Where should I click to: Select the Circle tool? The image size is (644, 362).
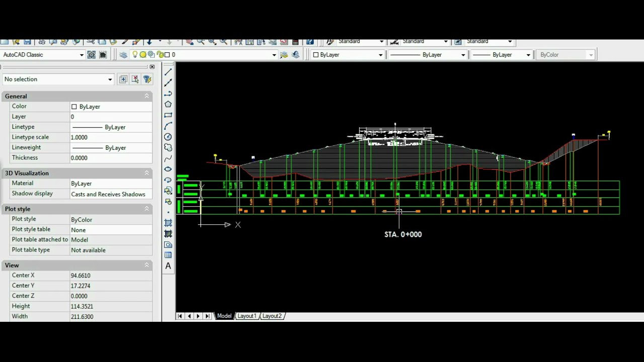click(x=168, y=137)
